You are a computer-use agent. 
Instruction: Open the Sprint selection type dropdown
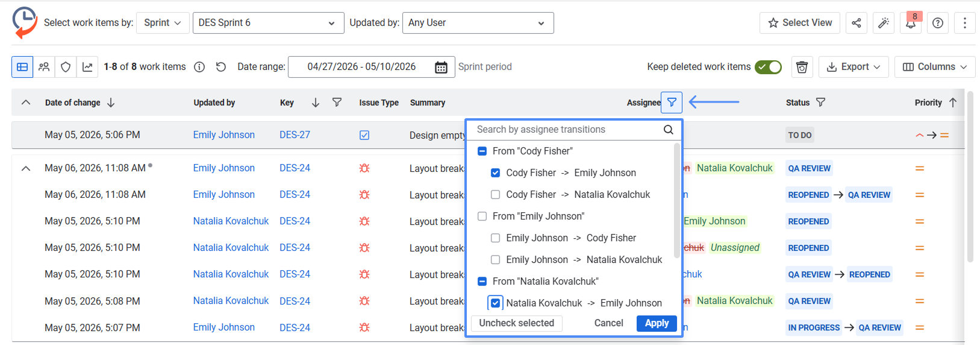pos(163,23)
